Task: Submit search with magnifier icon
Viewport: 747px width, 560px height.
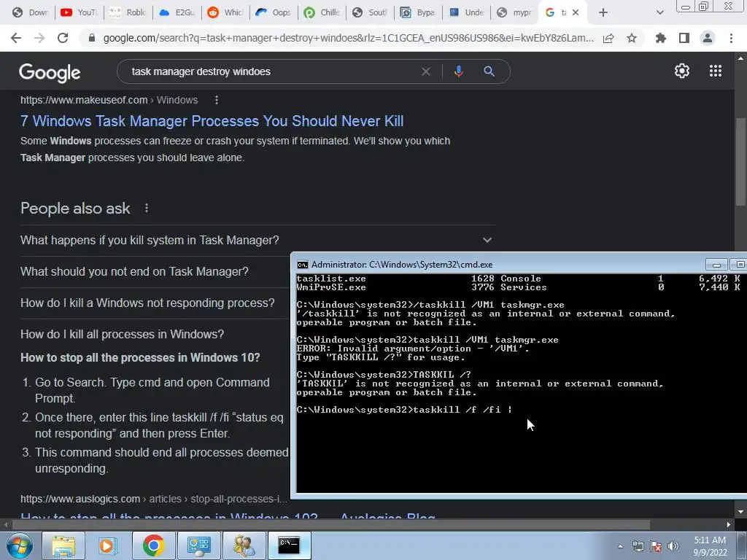Action: pos(489,71)
